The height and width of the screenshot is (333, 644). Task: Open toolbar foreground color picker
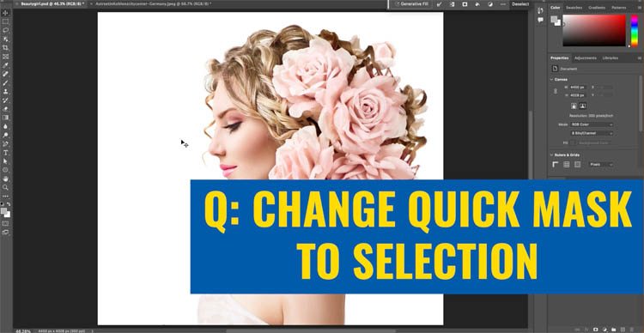[x=4, y=211]
